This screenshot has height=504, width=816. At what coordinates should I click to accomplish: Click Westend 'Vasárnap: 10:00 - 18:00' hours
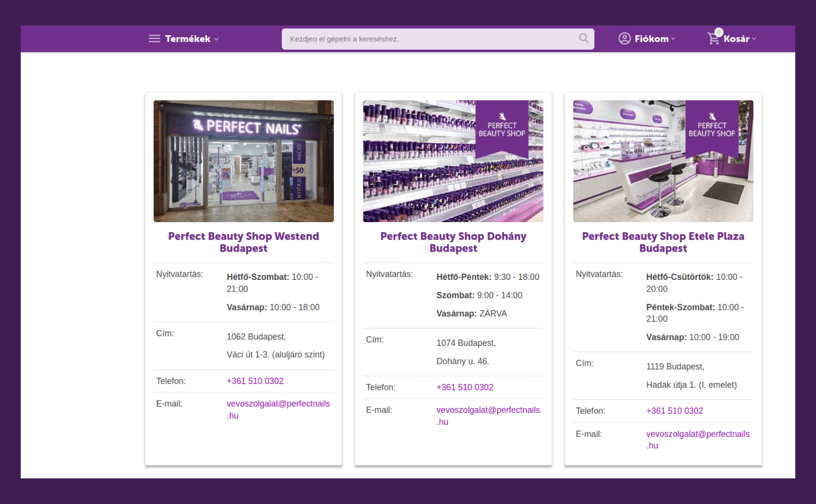[x=273, y=308]
